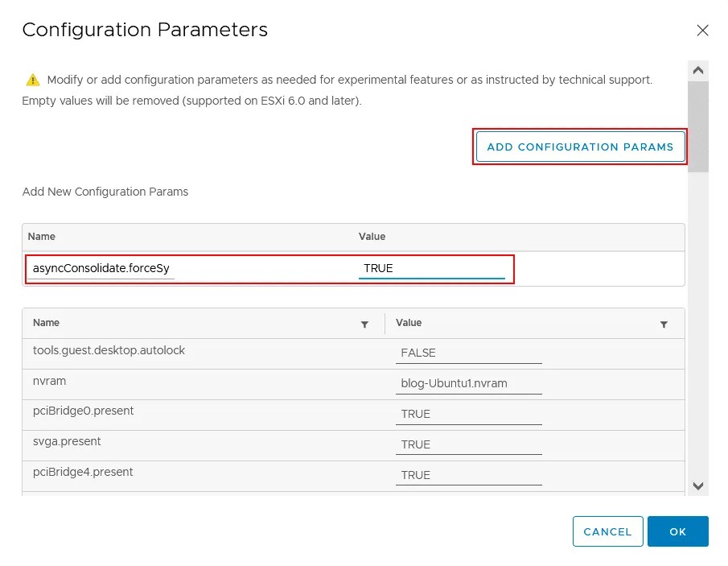Image resolution: width=728 pixels, height=566 pixels.
Task: Click the Value column filter funnel icon
Action: point(664,323)
